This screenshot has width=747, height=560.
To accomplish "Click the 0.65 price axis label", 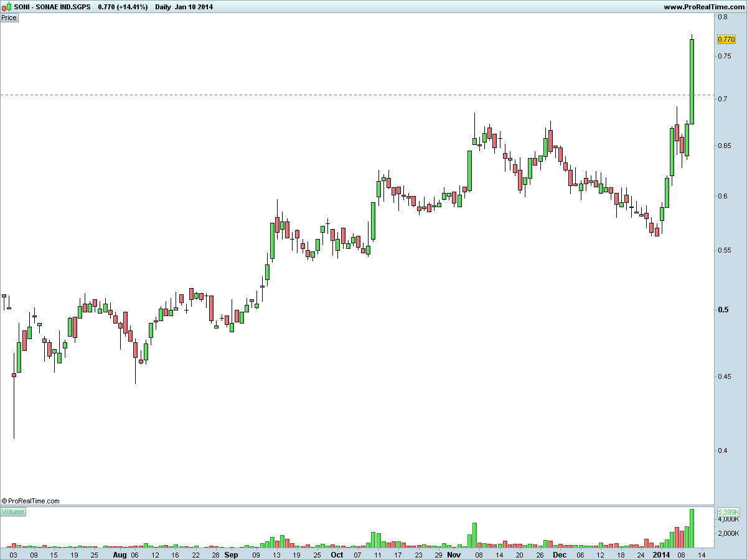I will tap(724, 146).
